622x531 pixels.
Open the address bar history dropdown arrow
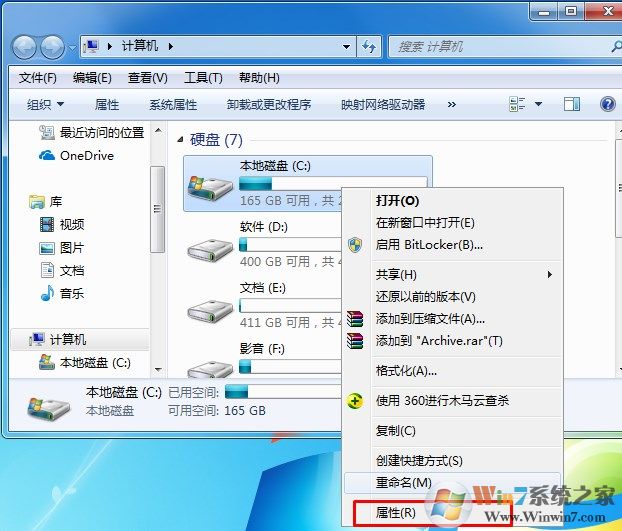346,47
